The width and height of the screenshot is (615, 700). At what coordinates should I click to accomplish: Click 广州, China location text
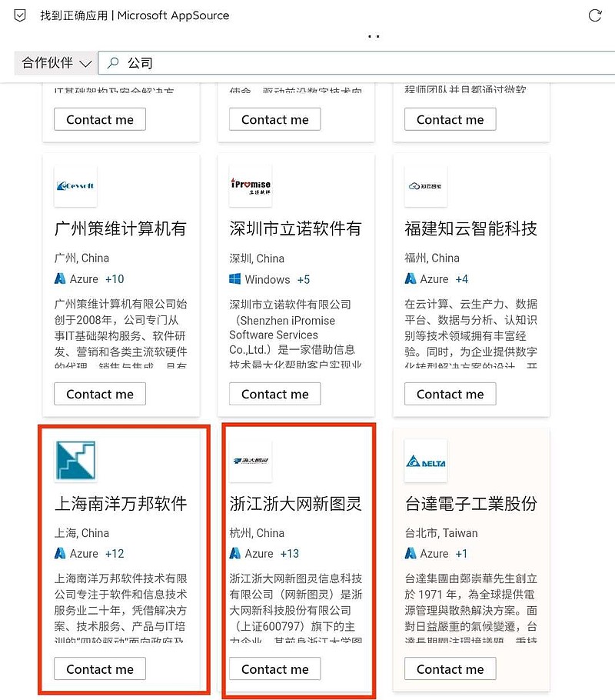81,258
